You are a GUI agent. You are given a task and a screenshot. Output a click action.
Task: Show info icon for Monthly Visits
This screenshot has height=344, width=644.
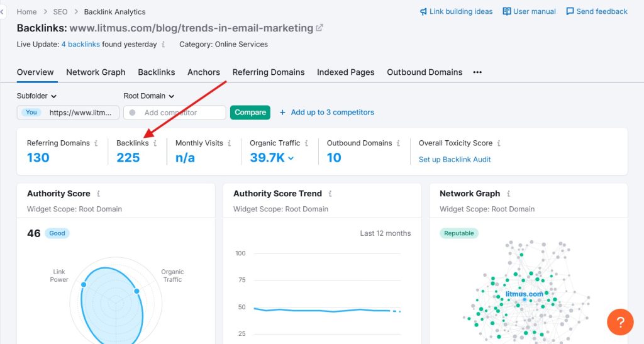coord(229,143)
